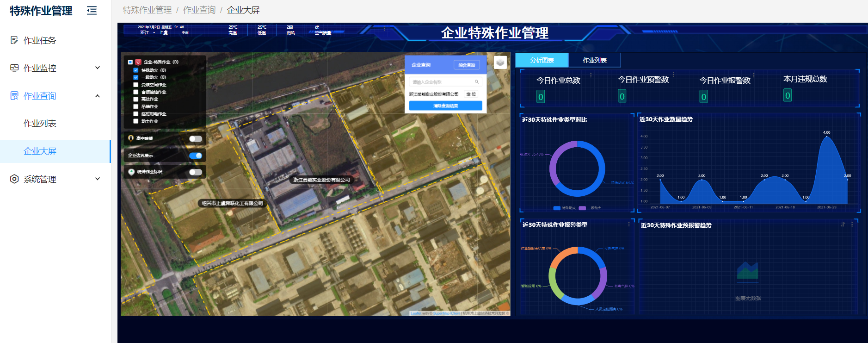Open three-dot menu on 近30天特殊作业预报警趋势 panel
Image resolution: width=868 pixels, height=343 pixels.
(852, 225)
